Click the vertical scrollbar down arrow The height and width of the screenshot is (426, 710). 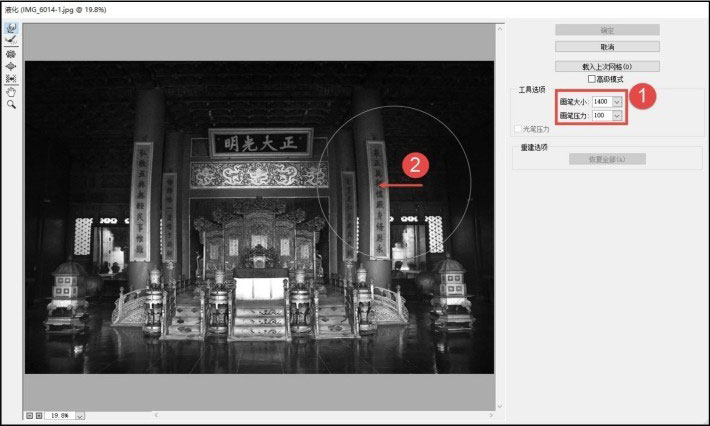point(500,407)
